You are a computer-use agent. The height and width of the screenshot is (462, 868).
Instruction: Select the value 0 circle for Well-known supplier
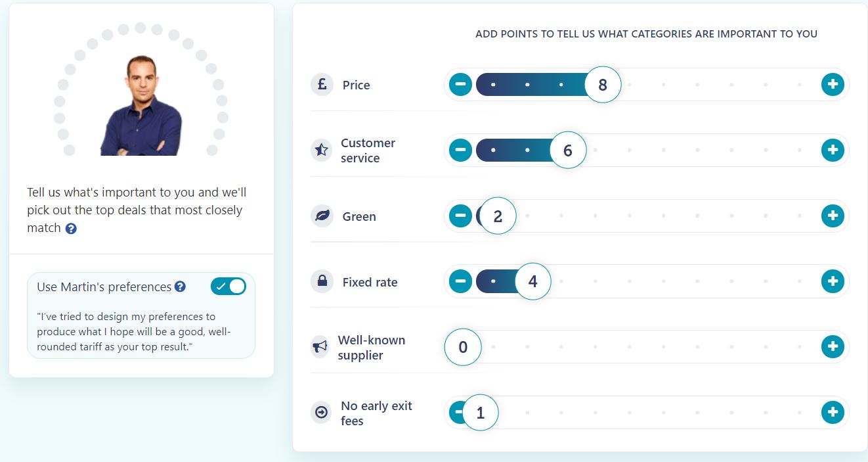(462, 347)
